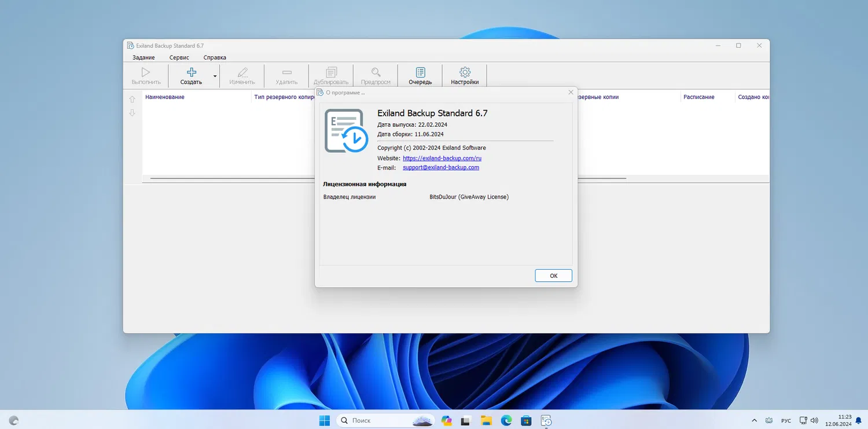This screenshot has width=868, height=429.
Task: Click the Copyright Exiland Software text
Action: point(432,148)
